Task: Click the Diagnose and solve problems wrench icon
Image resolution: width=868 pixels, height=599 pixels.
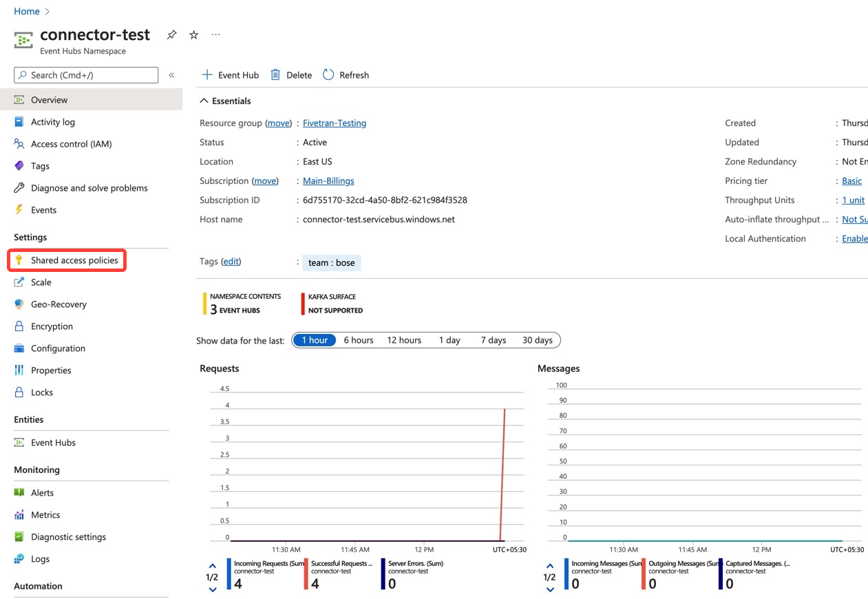Action: click(19, 188)
